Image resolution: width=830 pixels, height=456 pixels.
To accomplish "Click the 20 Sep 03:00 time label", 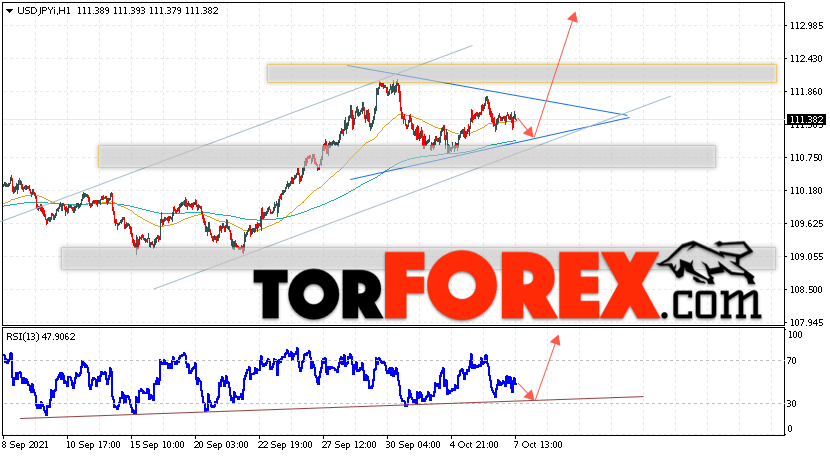I will tap(221, 445).
